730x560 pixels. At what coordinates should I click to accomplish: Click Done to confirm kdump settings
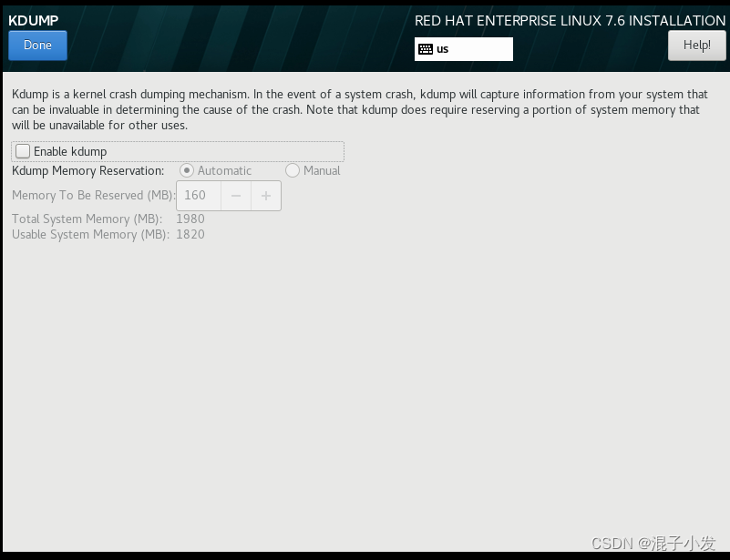coord(36,45)
